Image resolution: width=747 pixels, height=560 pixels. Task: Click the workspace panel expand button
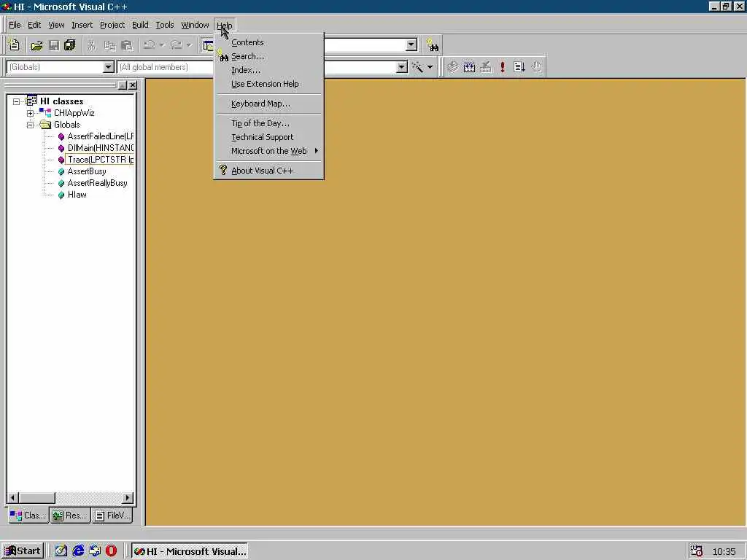click(123, 85)
